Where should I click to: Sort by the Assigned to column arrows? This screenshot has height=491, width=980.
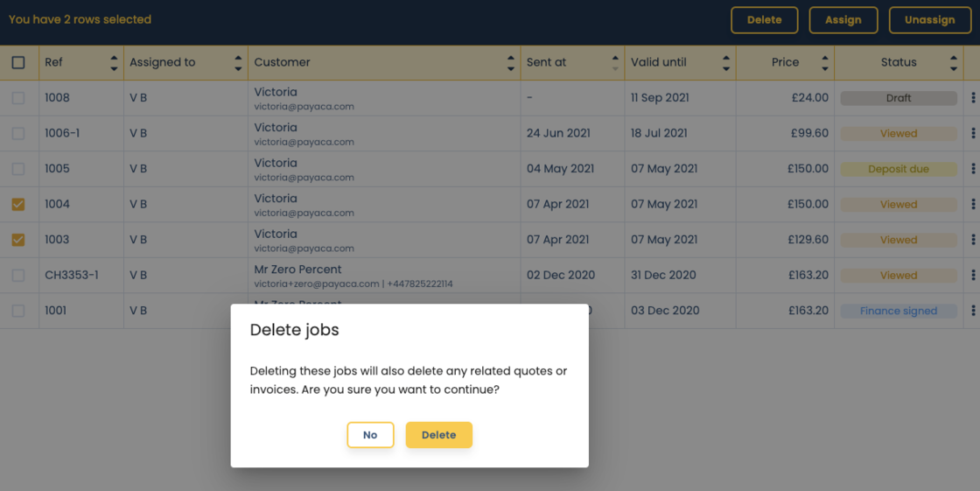point(238,63)
